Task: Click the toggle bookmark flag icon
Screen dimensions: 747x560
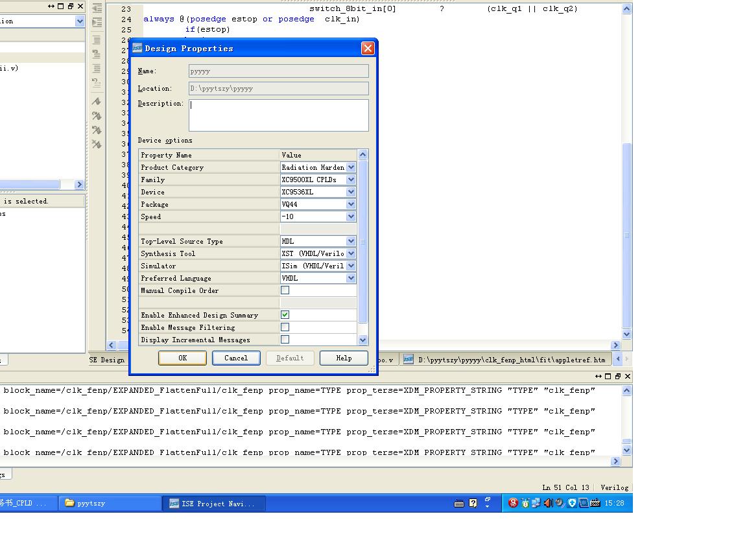Action: (97, 101)
